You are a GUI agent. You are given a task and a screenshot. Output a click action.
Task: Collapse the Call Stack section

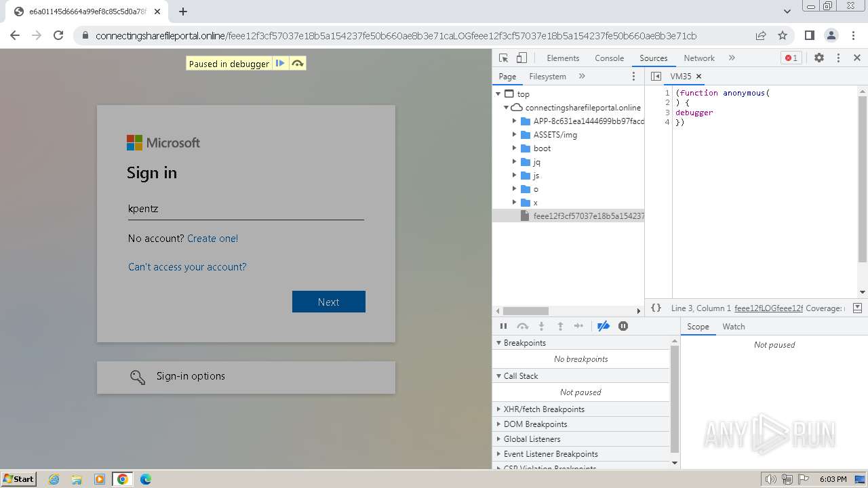pos(581,376)
